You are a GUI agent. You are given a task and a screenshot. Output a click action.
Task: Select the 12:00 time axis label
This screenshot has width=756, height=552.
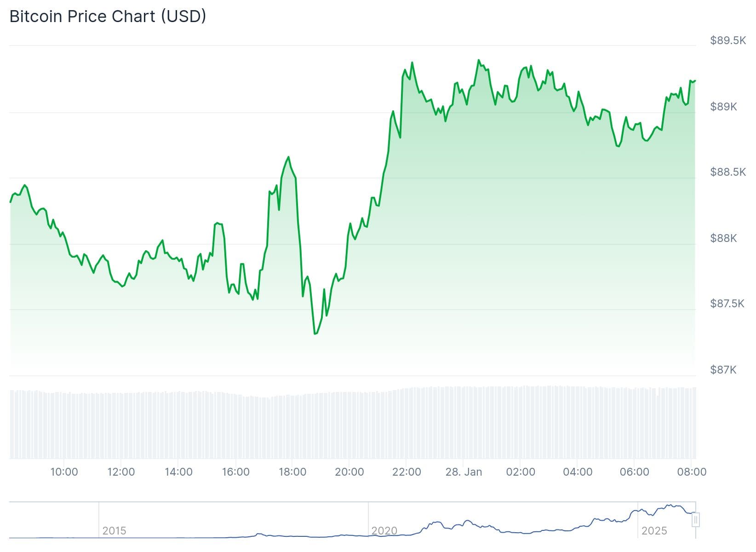tap(121, 472)
